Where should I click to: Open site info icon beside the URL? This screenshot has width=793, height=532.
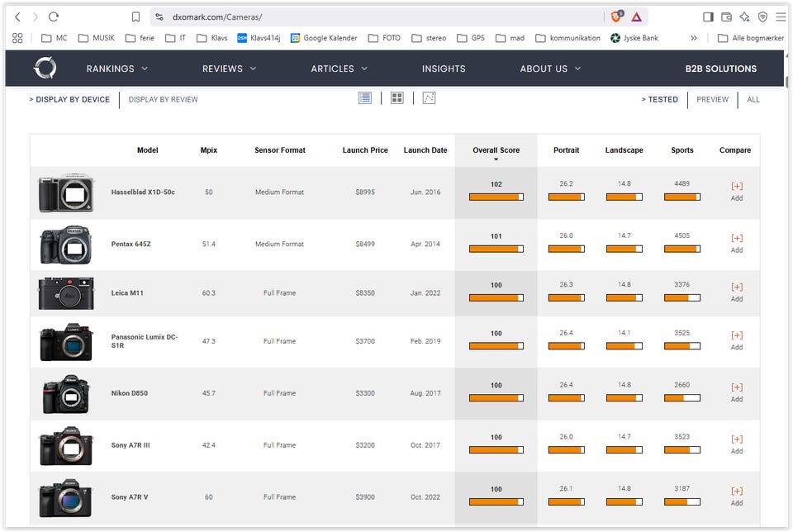click(159, 17)
